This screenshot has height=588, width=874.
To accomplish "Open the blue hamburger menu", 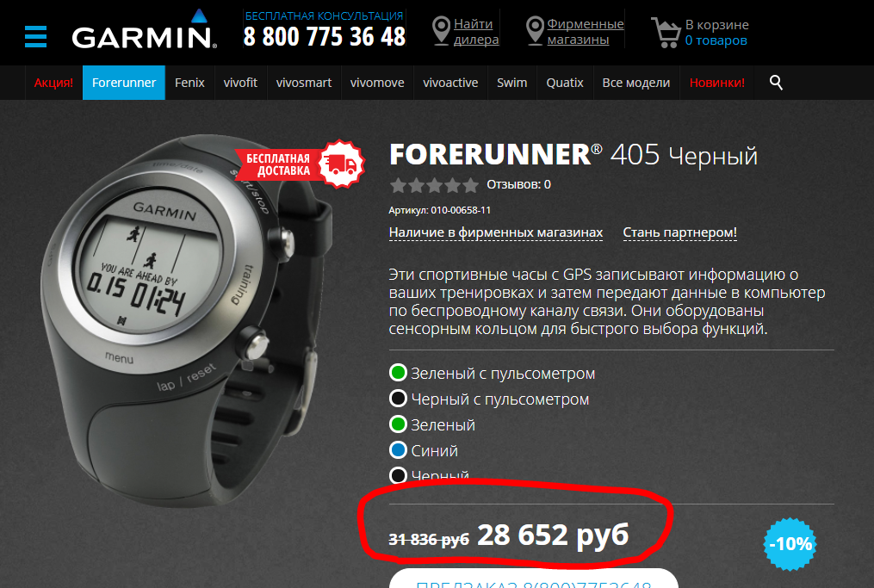I will click(x=35, y=37).
